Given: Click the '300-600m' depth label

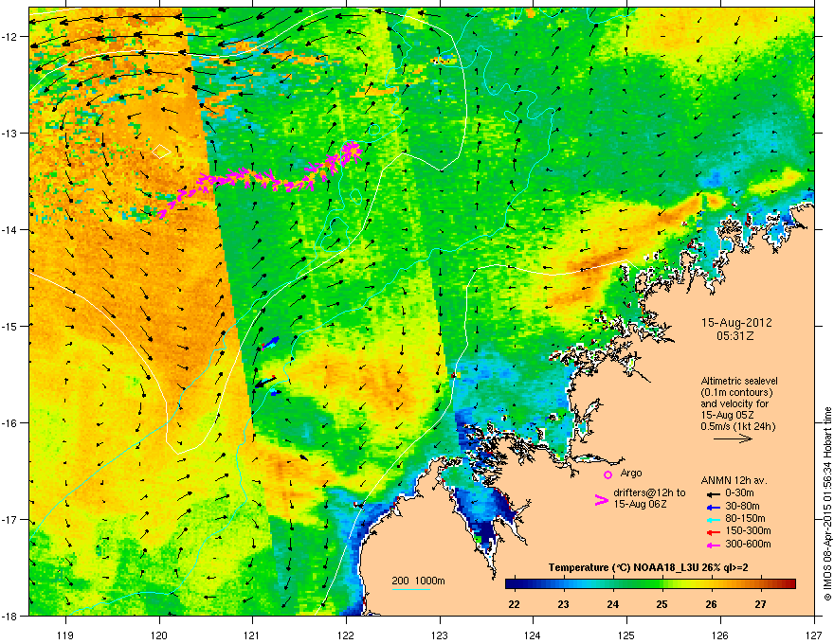Looking at the screenshot, I should (x=748, y=545).
